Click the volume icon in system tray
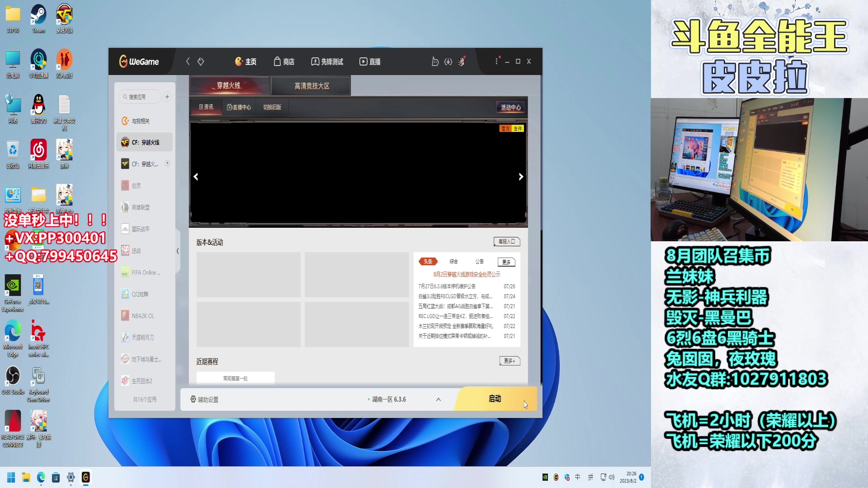Screen dimensions: 868x488 pos(612,477)
